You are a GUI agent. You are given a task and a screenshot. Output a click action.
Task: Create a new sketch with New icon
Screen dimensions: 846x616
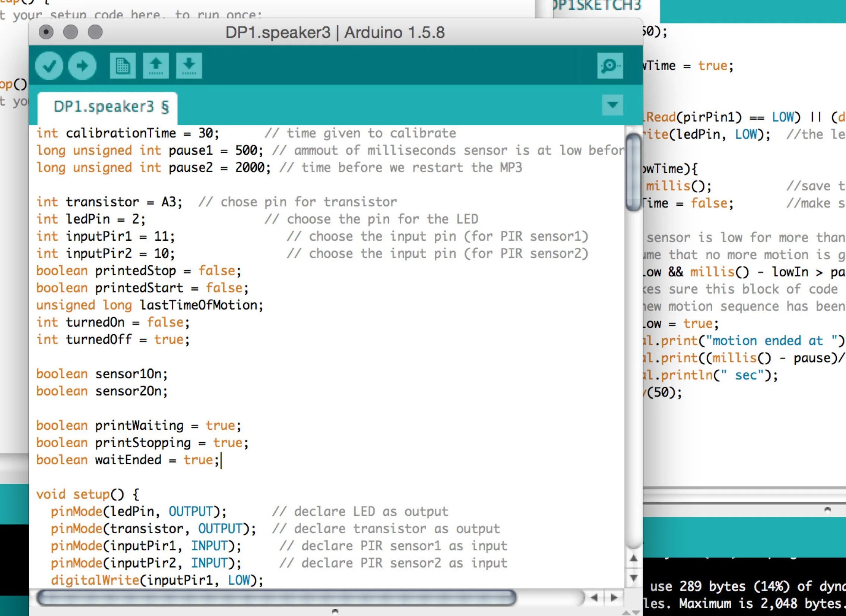pyautogui.click(x=123, y=66)
